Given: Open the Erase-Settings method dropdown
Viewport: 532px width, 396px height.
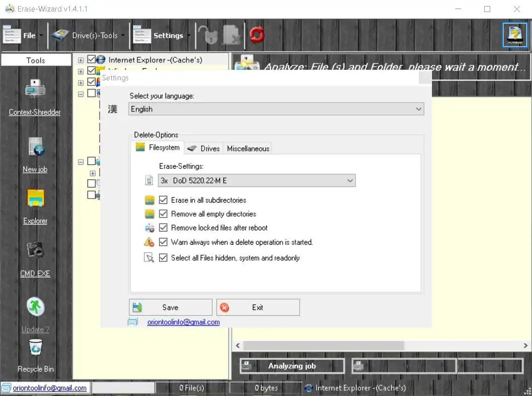Looking at the screenshot, I should tap(257, 180).
